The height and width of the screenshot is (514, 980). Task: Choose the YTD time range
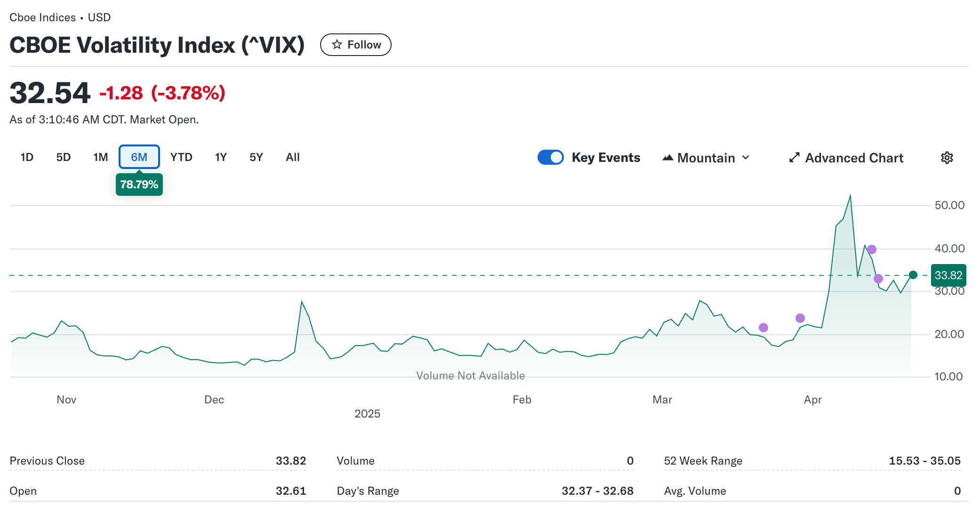point(181,157)
